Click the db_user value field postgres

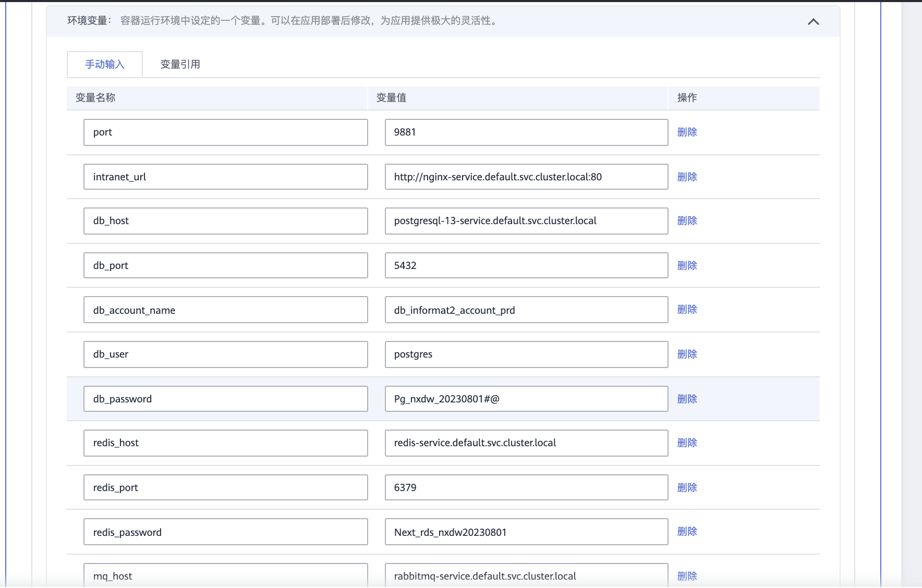(x=526, y=354)
